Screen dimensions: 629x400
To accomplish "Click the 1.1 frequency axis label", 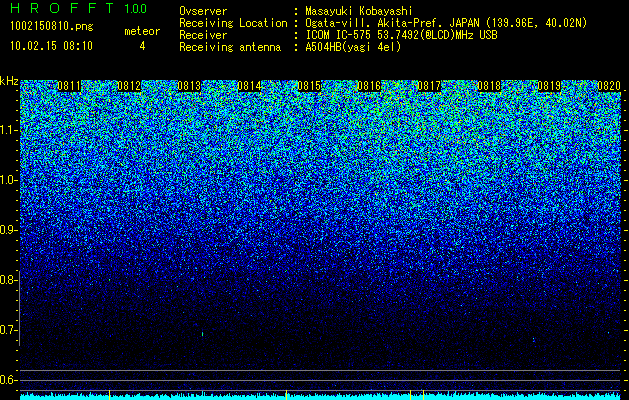I will tap(9, 130).
